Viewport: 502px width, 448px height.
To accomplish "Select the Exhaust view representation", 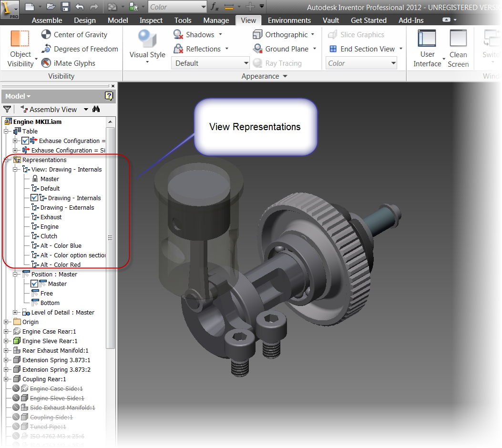I will [x=51, y=217].
